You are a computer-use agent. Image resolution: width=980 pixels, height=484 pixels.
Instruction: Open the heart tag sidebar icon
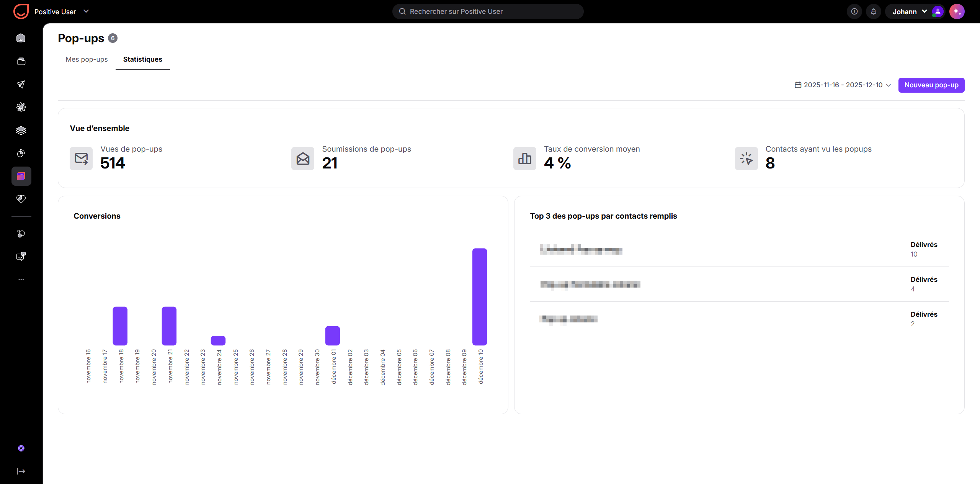click(21, 199)
